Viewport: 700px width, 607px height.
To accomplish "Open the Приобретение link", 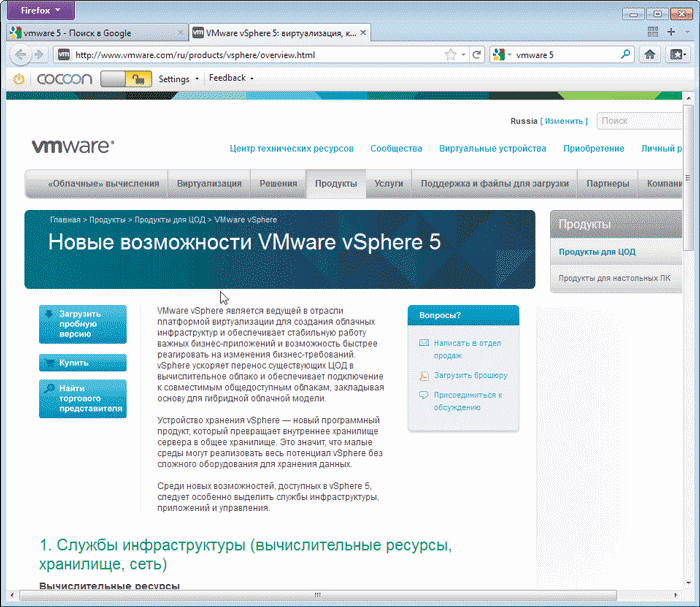I will tap(594, 149).
